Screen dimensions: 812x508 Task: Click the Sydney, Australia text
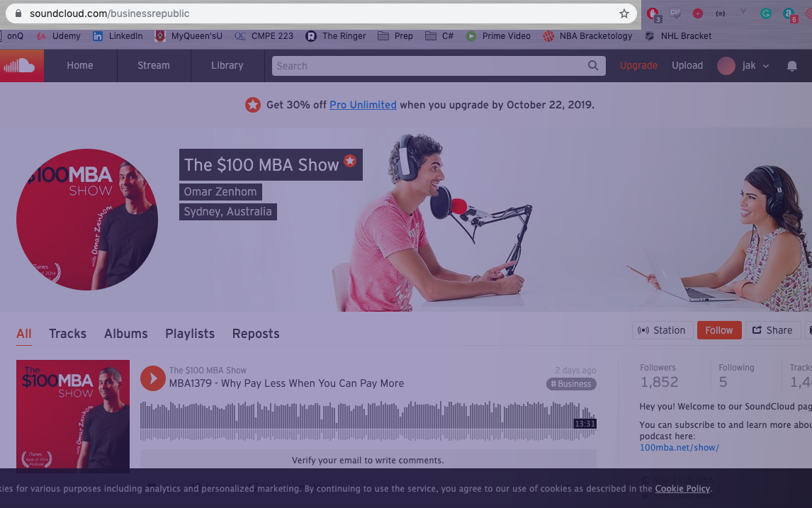[228, 212]
